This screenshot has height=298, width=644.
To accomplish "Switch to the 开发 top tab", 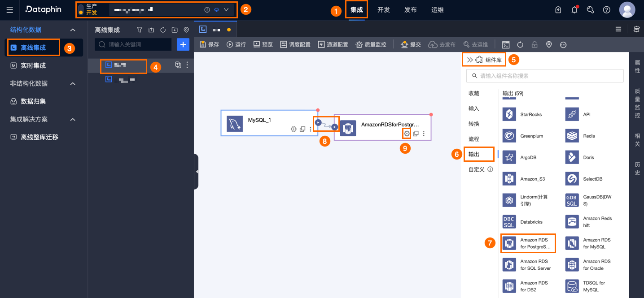I will 384,9.
